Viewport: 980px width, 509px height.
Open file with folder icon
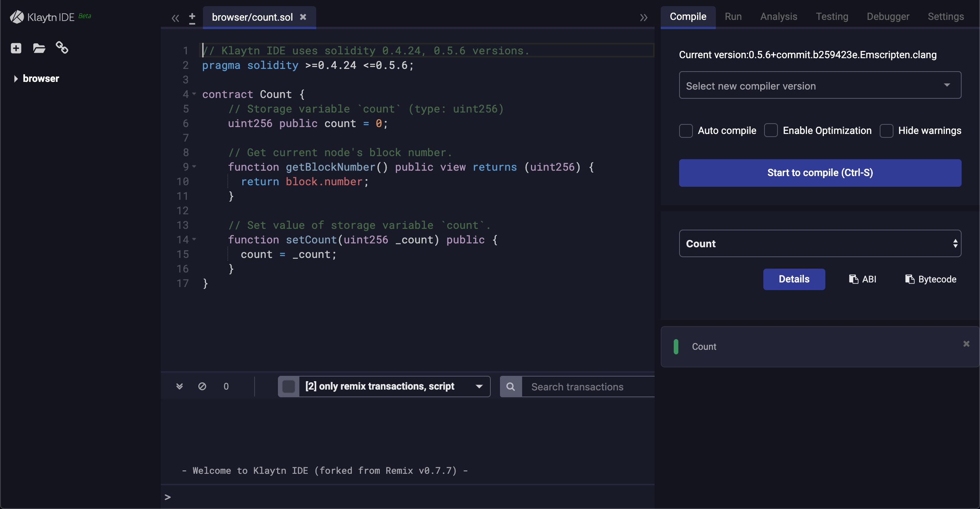[x=39, y=48]
